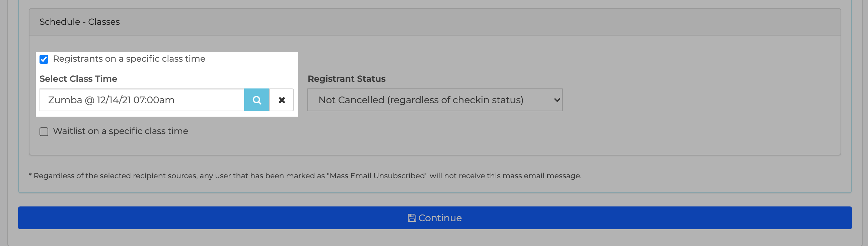
Task: Focus the Zumba class time input field
Action: coord(142,100)
